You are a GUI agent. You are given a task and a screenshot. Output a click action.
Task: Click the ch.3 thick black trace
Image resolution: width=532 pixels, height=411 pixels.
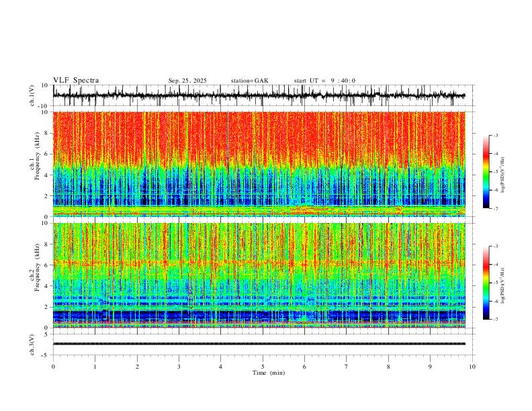(259, 344)
